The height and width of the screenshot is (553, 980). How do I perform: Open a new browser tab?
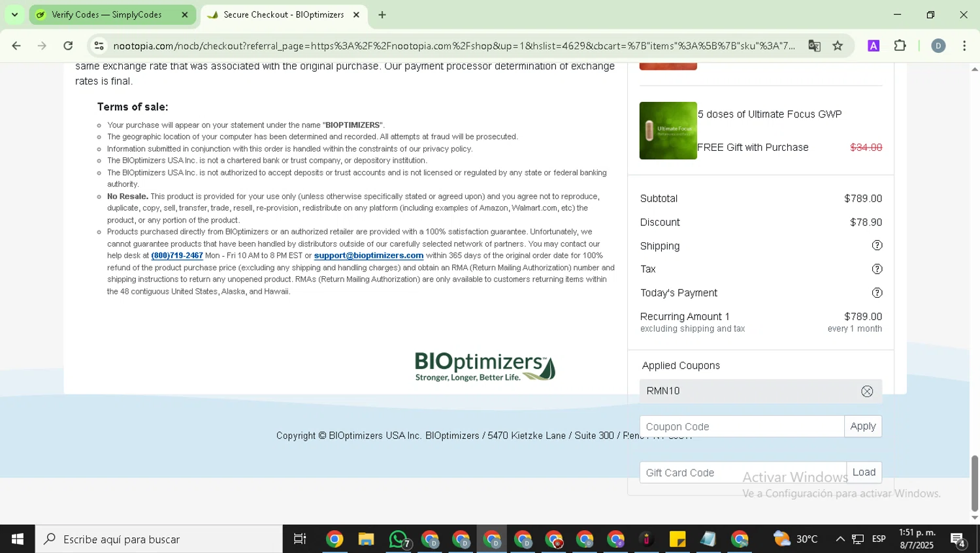point(382,14)
